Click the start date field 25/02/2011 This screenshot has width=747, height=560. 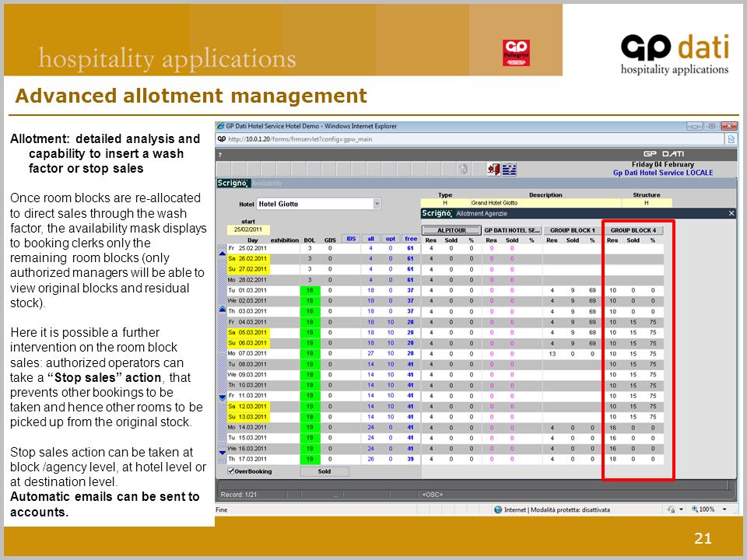[248, 229]
